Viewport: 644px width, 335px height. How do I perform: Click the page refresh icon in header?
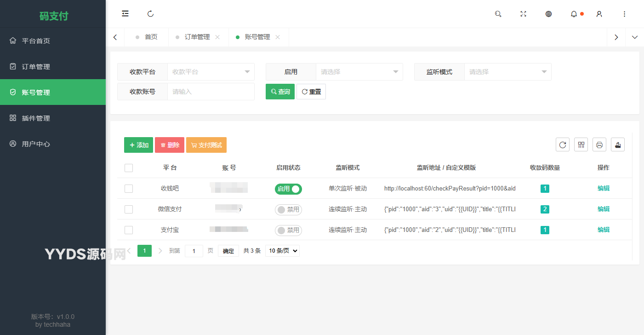(150, 14)
